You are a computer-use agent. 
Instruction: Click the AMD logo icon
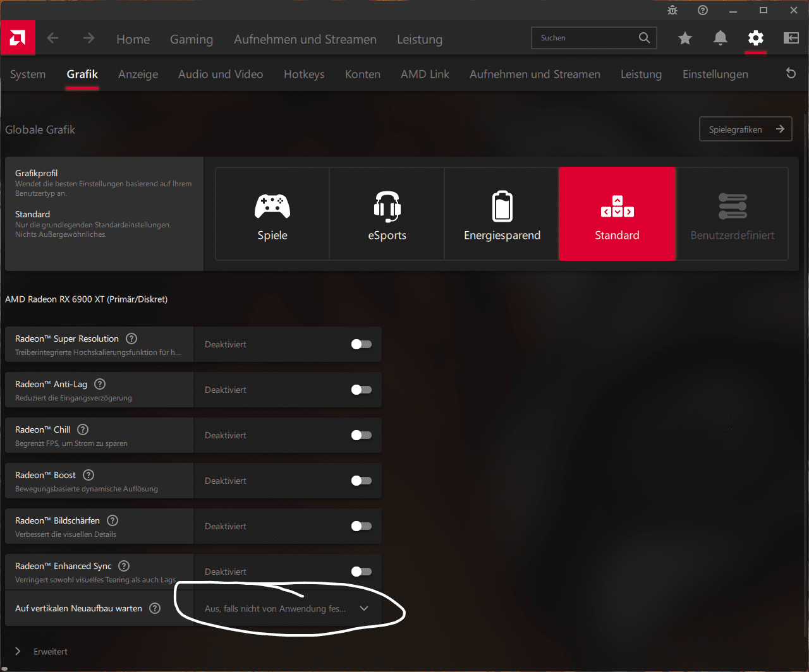click(x=18, y=38)
